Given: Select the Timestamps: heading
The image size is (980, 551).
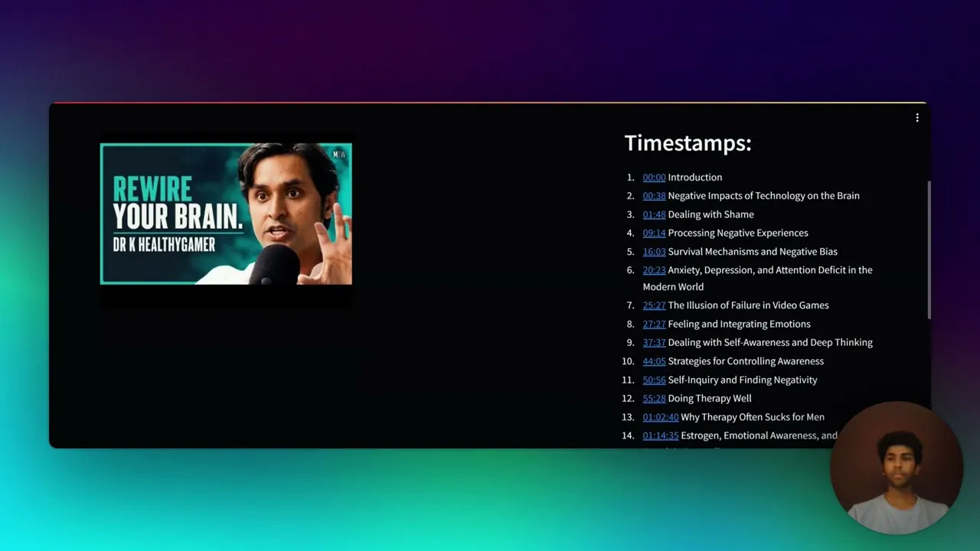Looking at the screenshot, I should coord(688,143).
